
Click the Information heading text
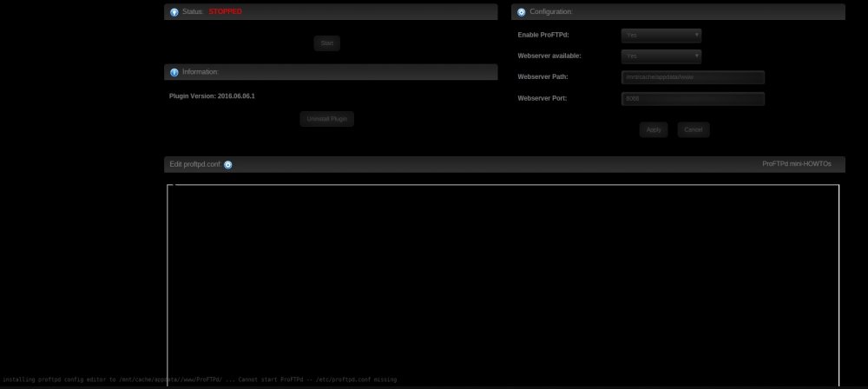201,72
